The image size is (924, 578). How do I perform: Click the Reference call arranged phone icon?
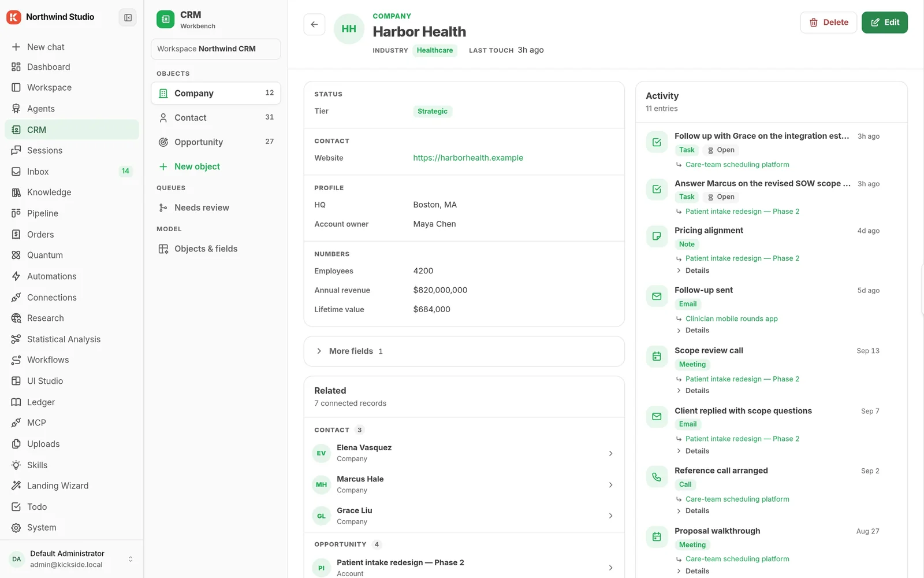[x=657, y=477]
